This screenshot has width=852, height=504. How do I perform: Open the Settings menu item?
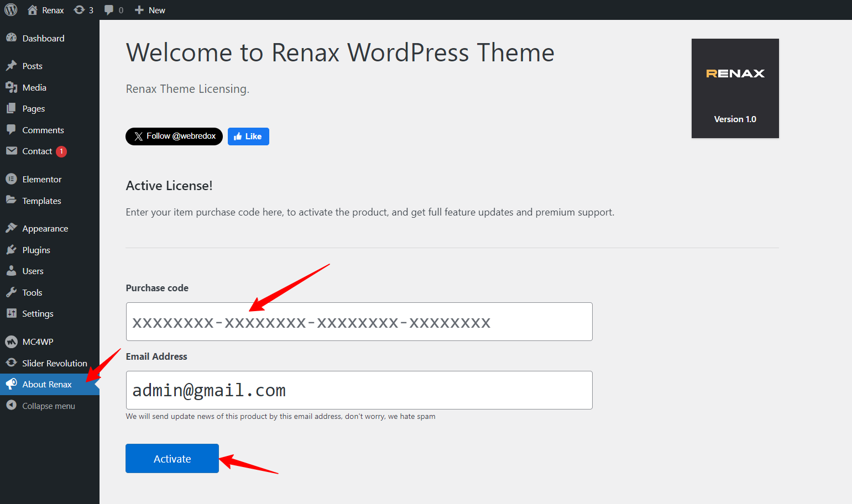(x=50, y=313)
